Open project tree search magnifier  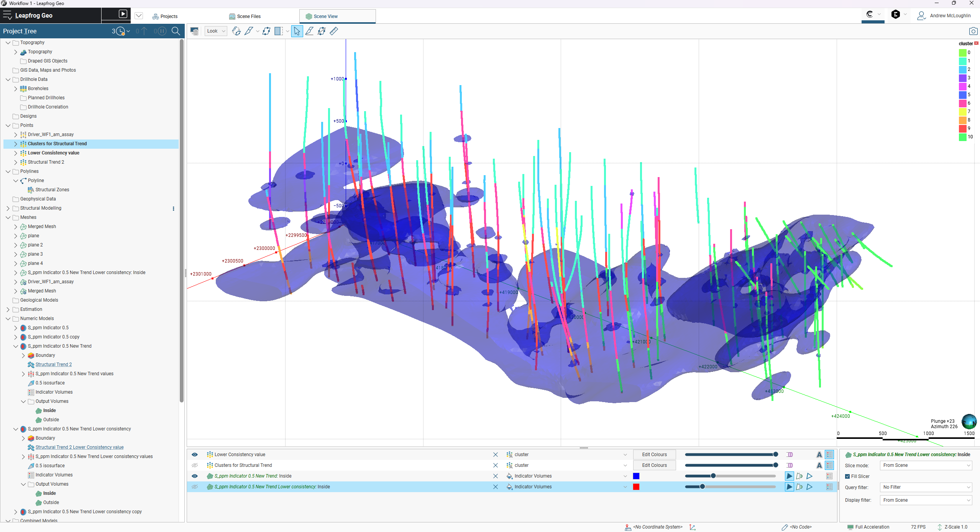coord(176,31)
